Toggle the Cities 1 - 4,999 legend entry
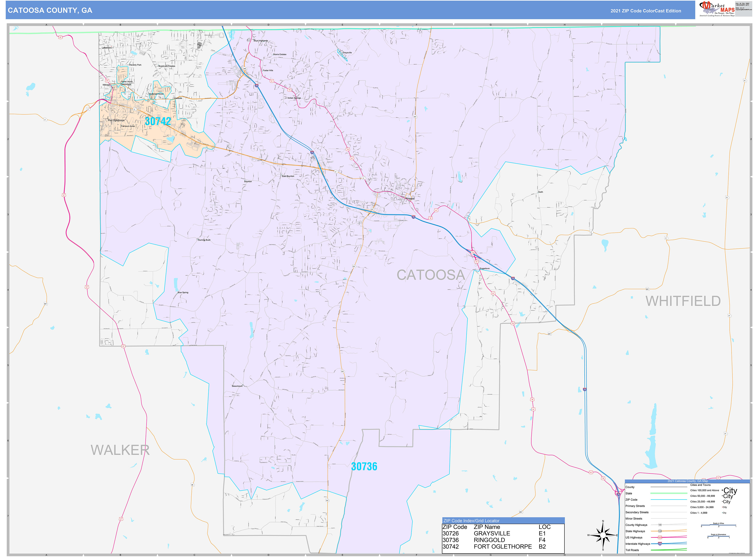The height and width of the screenshot is (557, 756). pyautogui.click(x=699, y=513)
